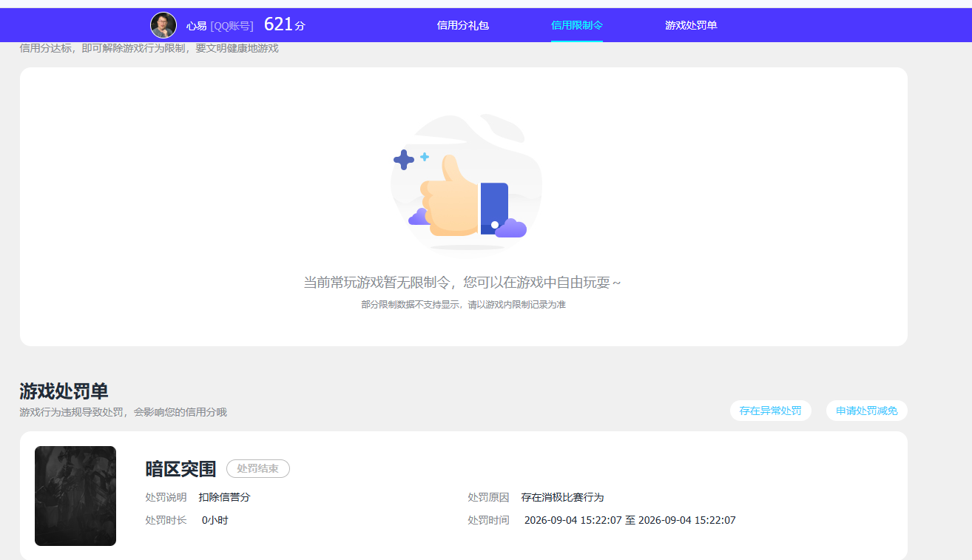Click the 处罚结束 status badge

pos(258,468)
